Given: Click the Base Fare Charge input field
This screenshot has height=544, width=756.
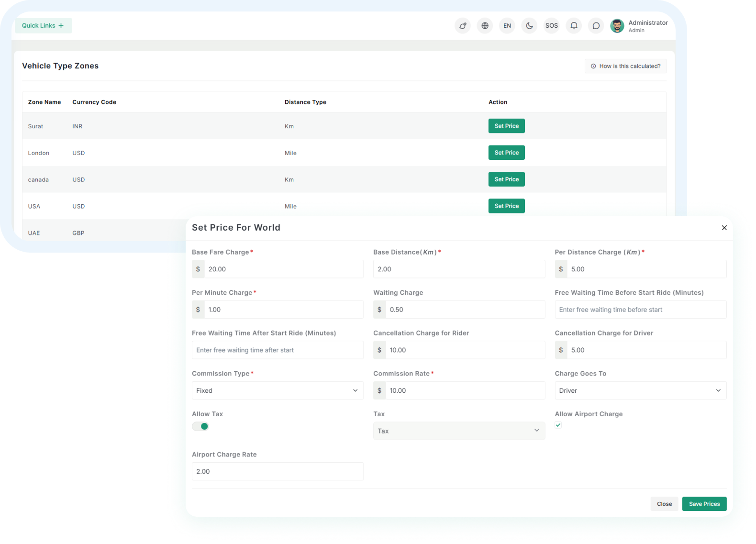Looking at the screenshot, I should [x=283, y=269].
